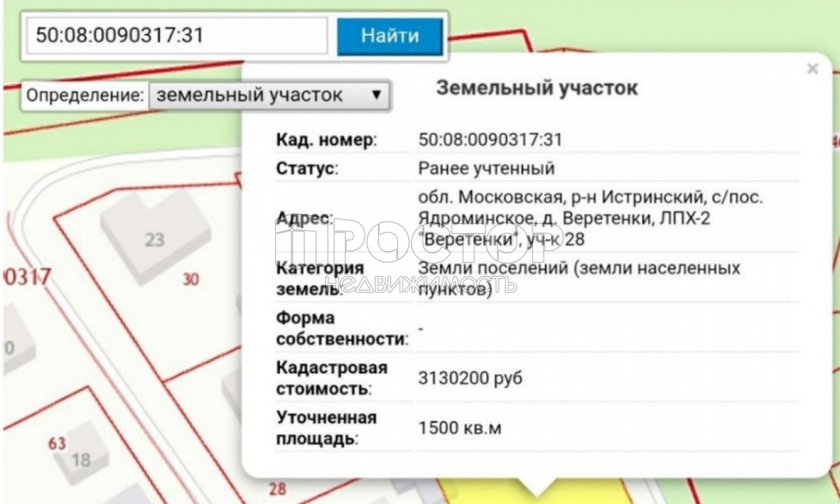Click the Категория земель label
840x504 pixels.
tap(320, 278)
